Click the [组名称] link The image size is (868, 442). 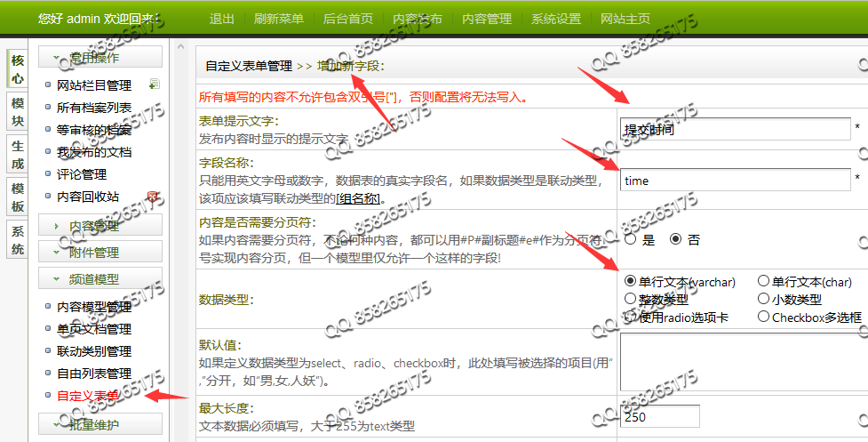(x=358, y=198)
